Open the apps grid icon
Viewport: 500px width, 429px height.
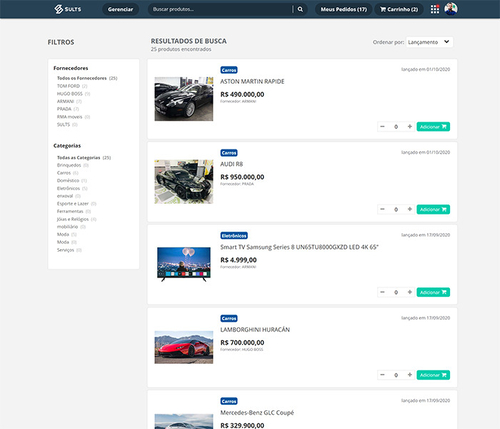coord(435,9)
